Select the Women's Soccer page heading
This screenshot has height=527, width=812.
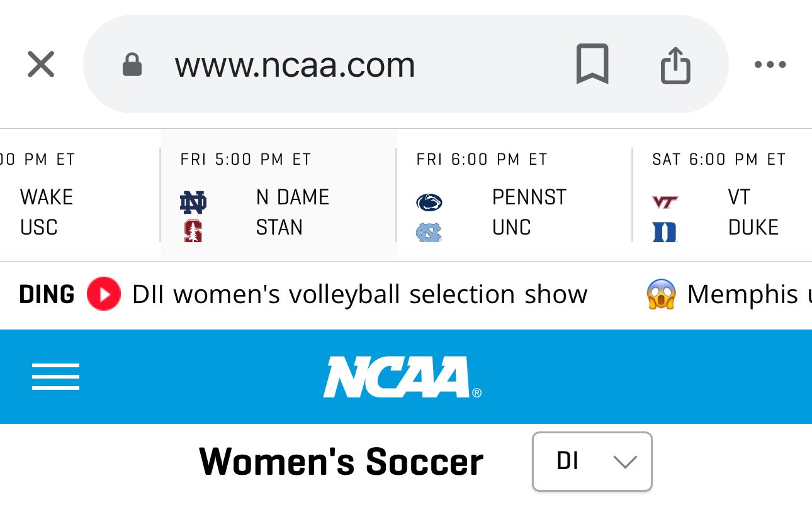(x=341, y=462)
